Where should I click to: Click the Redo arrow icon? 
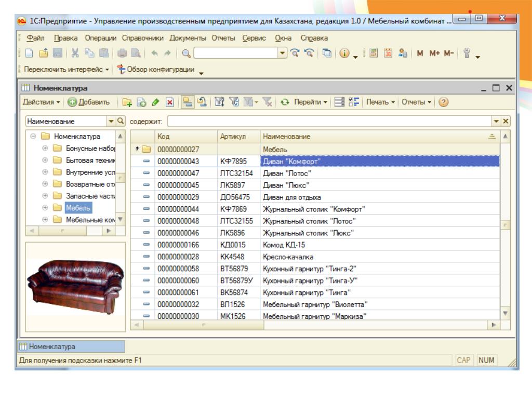point(168,53)
